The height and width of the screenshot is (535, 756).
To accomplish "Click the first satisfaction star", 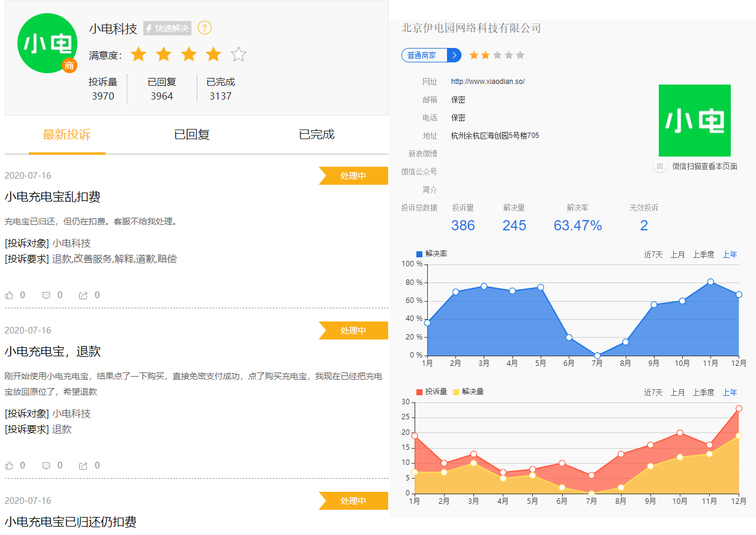I will click(x=139, y=55).
